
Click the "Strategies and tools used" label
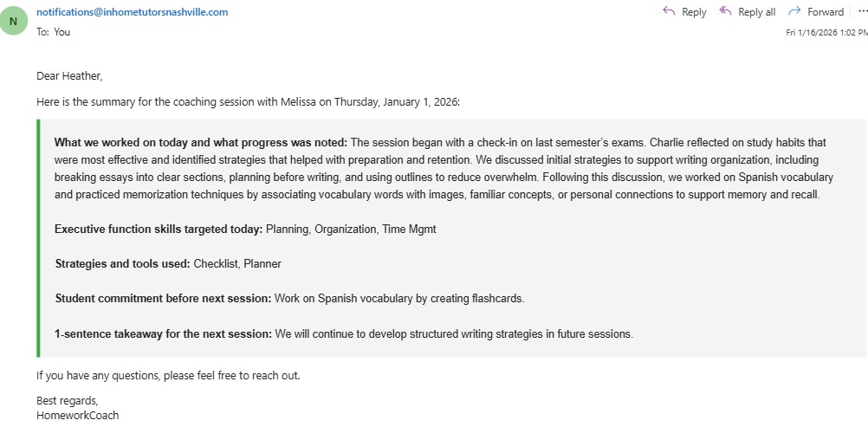click(122, 264)
